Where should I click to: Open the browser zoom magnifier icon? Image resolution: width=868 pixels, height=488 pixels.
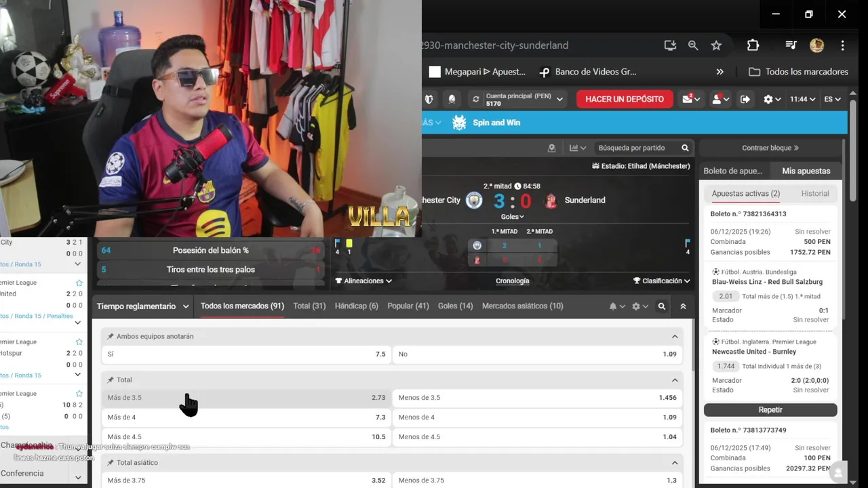pos(693,45)
